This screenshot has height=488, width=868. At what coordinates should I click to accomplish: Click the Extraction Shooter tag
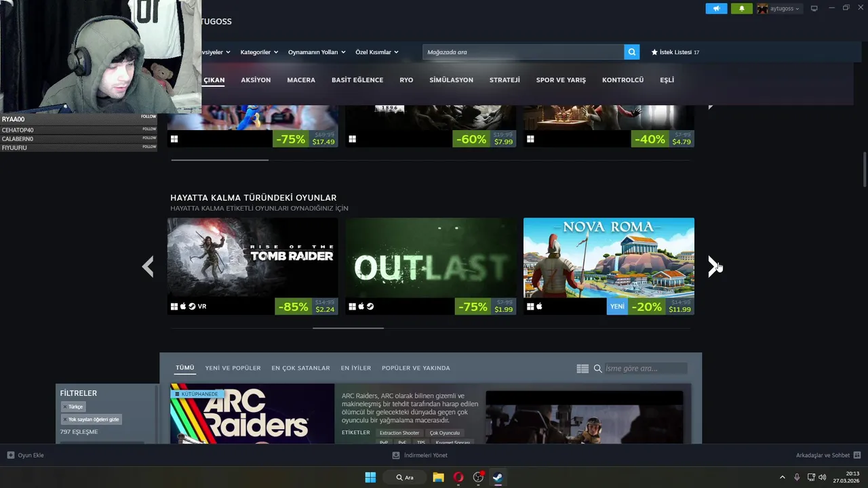coord(399,433)
